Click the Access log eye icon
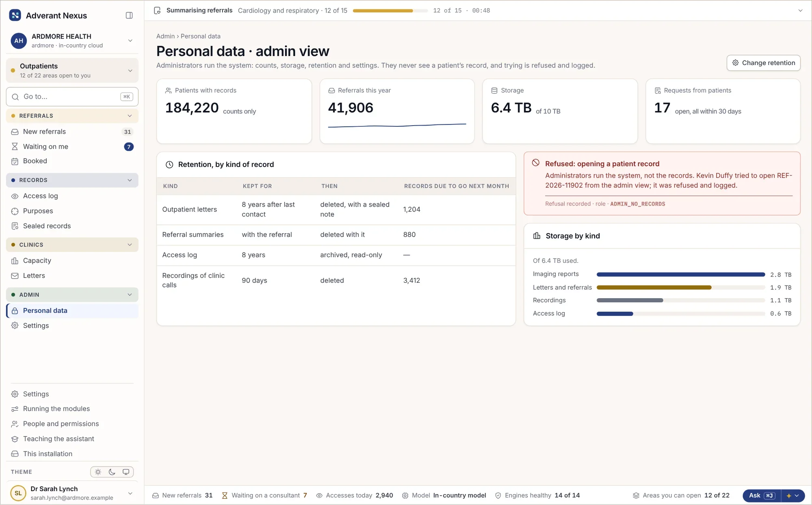This screenshot has width=812, height=505. pyautogui.click(x=15, y=196)
